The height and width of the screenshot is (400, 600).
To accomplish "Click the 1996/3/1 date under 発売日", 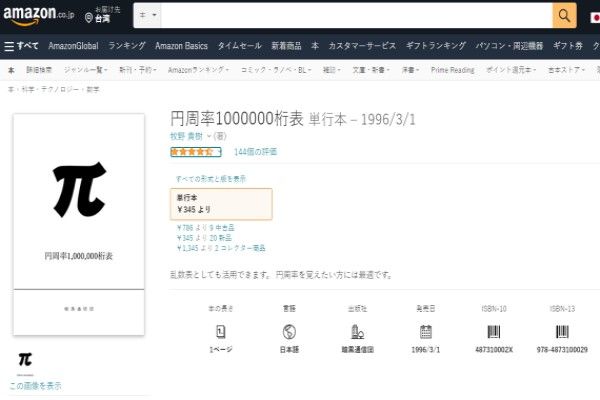I will click(x=426, y=349).
